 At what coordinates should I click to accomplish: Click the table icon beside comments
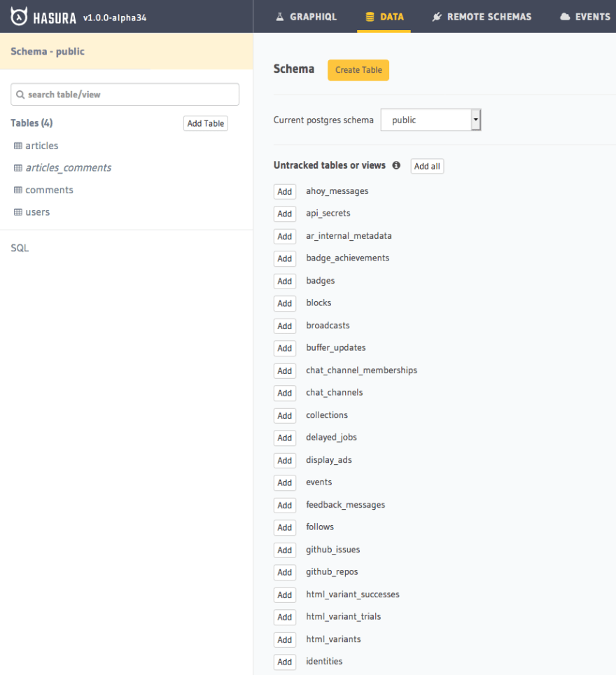tap(18, 190)
